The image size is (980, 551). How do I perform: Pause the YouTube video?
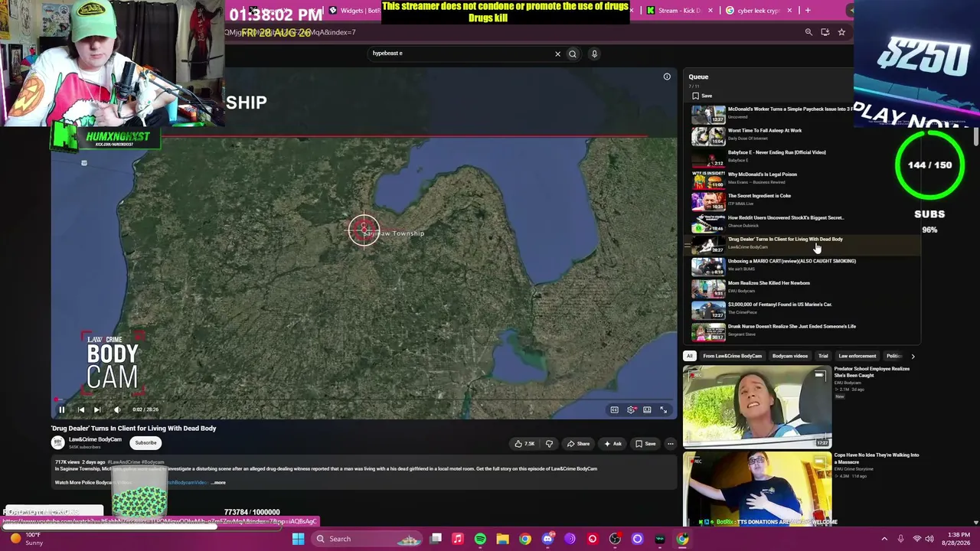[62, 409]
